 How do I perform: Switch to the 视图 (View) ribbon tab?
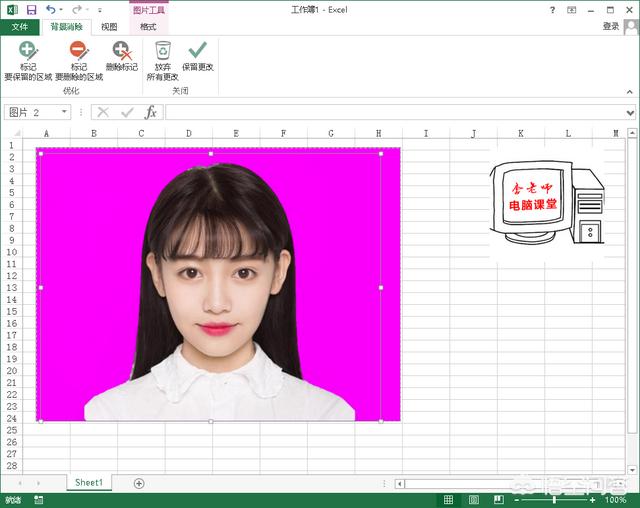(x=109, y=27)
